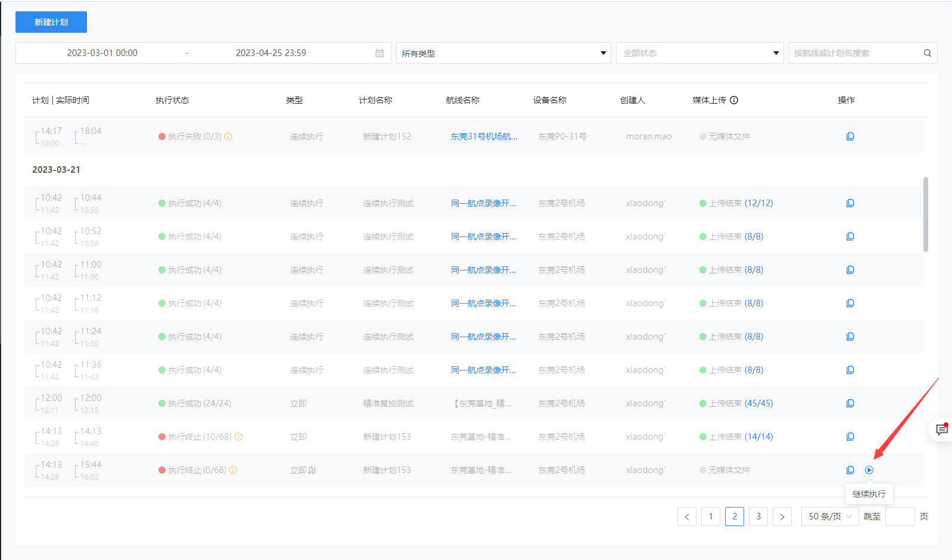Image resolution: width=952 pixels, height=560 pixels.
Task: Open the calendar icon in date range
Action: (x=379, y=53)
